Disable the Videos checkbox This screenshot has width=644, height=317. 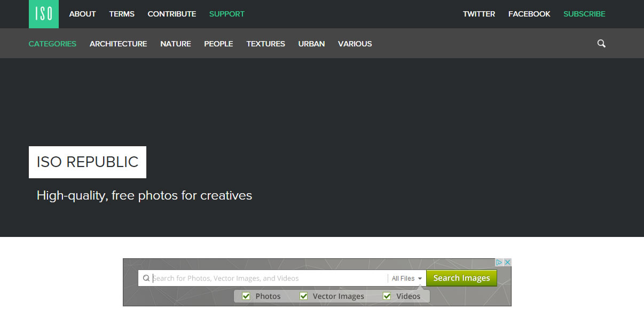387,296
